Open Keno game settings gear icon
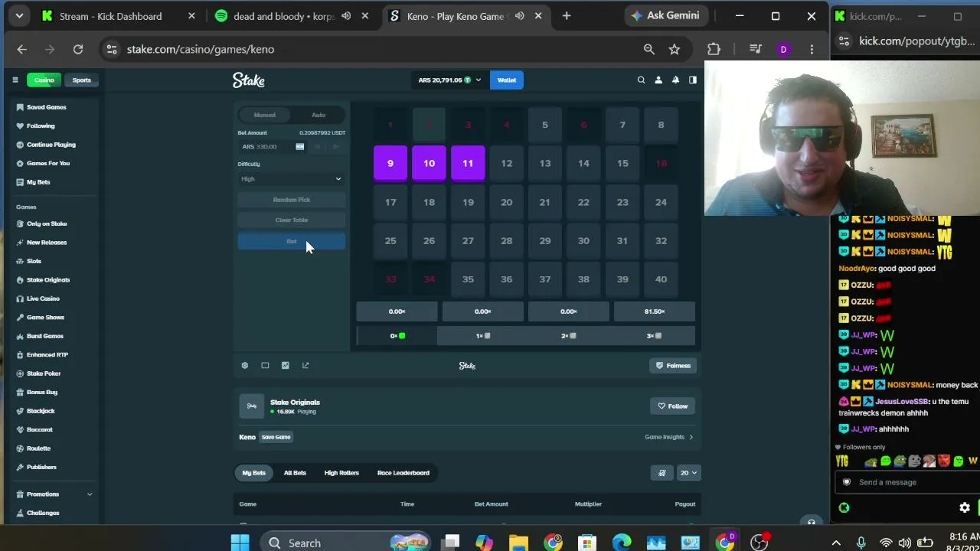Viewport: 980px width, 551px height. point(245,365)
